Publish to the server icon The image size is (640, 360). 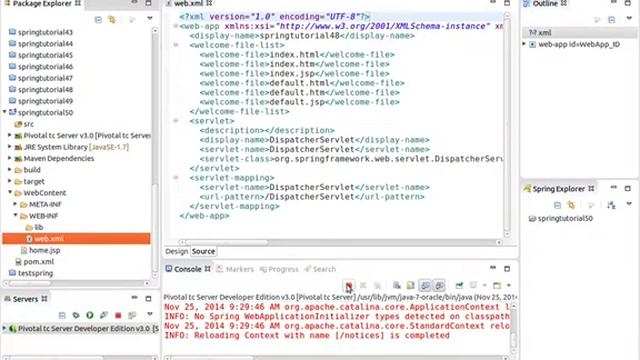click(132, 315)
